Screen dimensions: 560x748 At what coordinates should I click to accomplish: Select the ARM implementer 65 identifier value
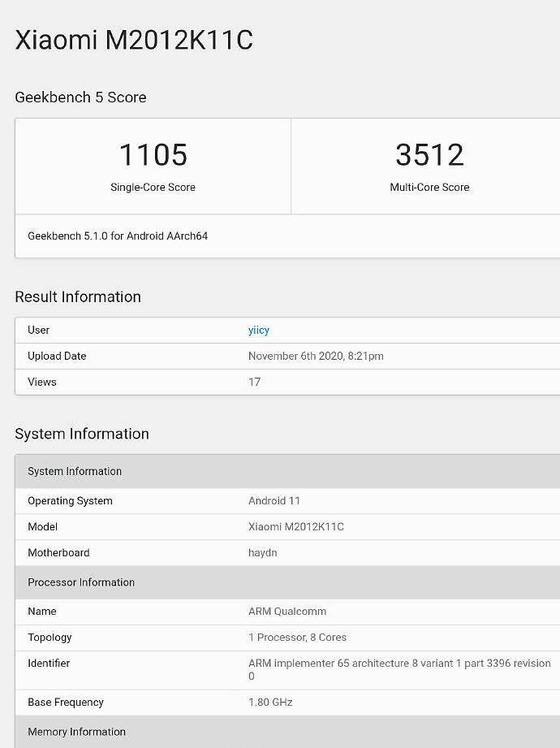[399, 669]
